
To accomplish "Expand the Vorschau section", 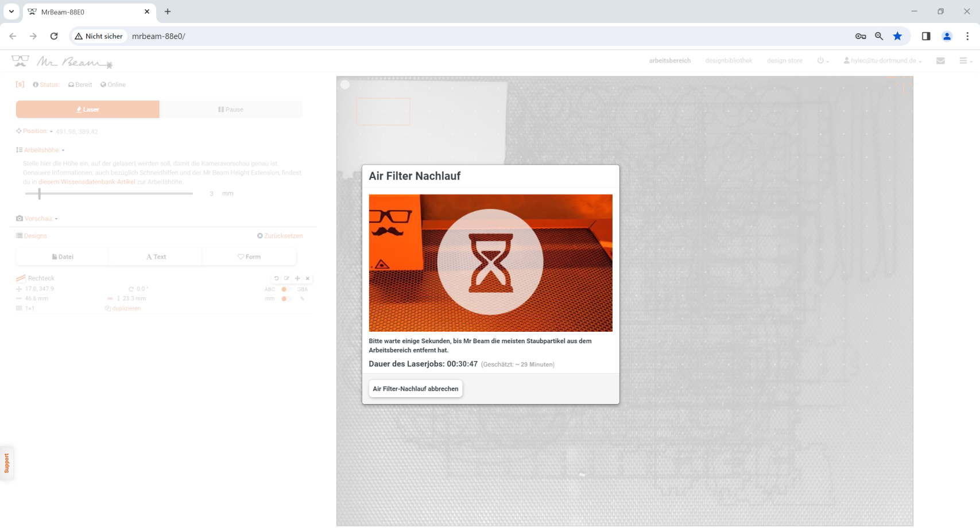I will (37, 219).
